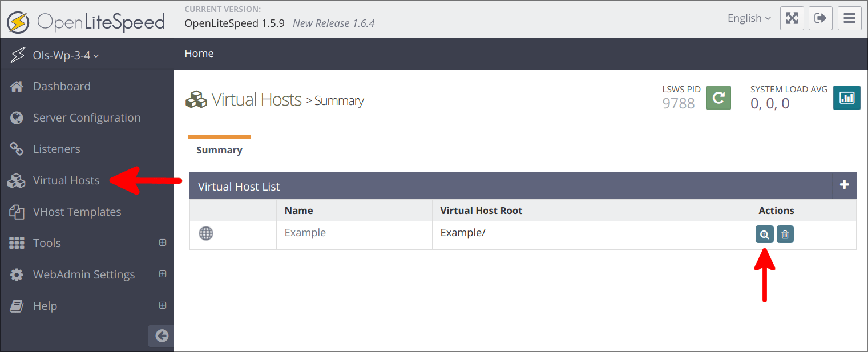Click the Tools grid icon
This screenshot has height=352, width=868.
(x=17, y=243)
